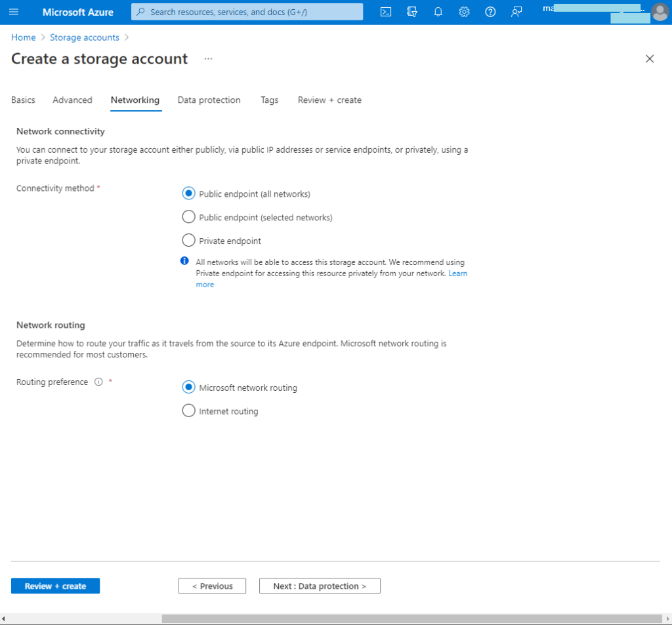Screen dimensions: 672x625
Task: Switch to the Advanced tab
Action: [x=72, y=100]
